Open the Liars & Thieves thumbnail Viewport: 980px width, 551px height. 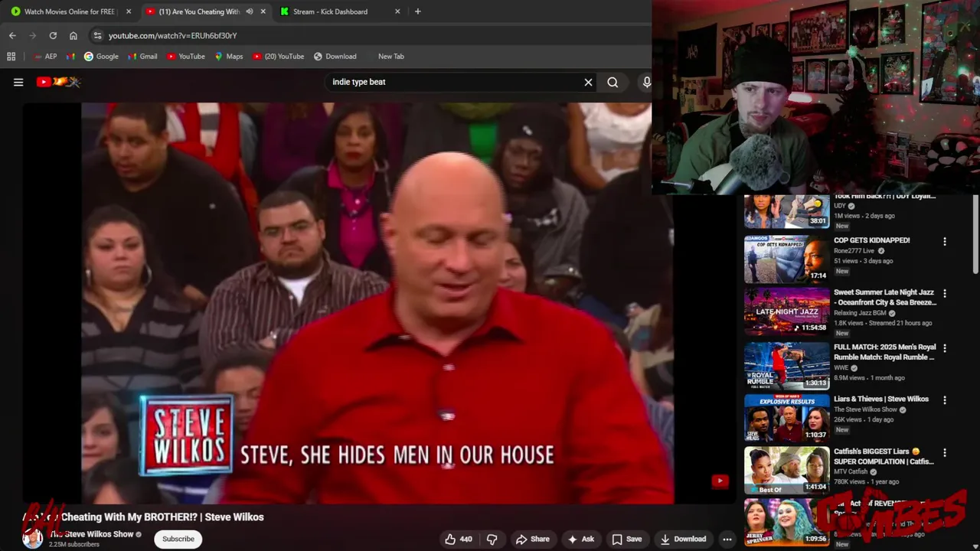787,418
